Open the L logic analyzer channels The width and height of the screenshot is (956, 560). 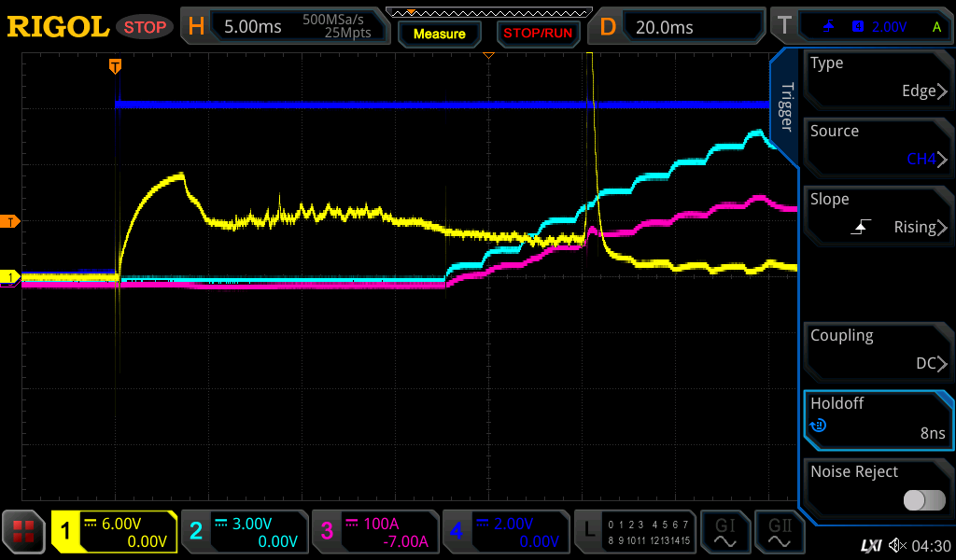pyautogui.click(x=635, y=532)
